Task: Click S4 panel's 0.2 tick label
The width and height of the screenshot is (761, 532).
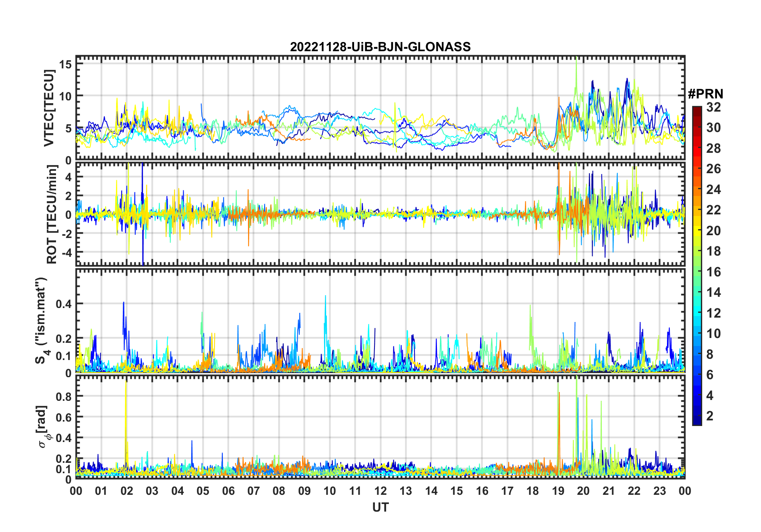Action: tap(64, 338)
